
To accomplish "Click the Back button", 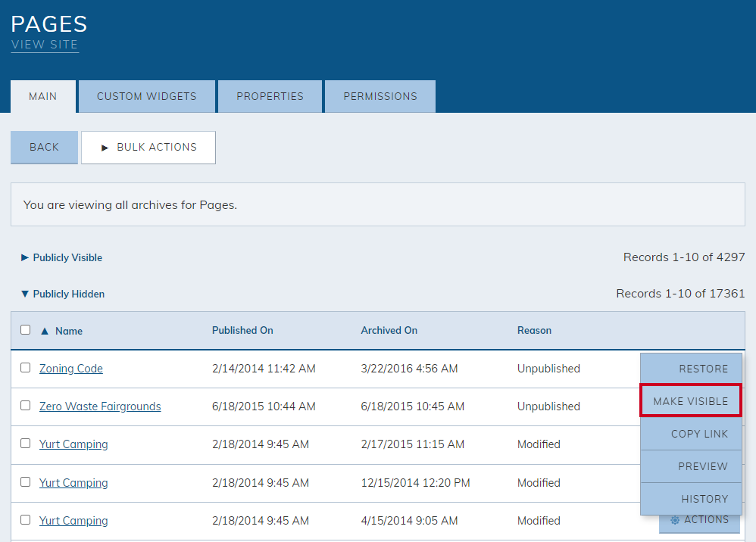I will (x=45, y=147).
